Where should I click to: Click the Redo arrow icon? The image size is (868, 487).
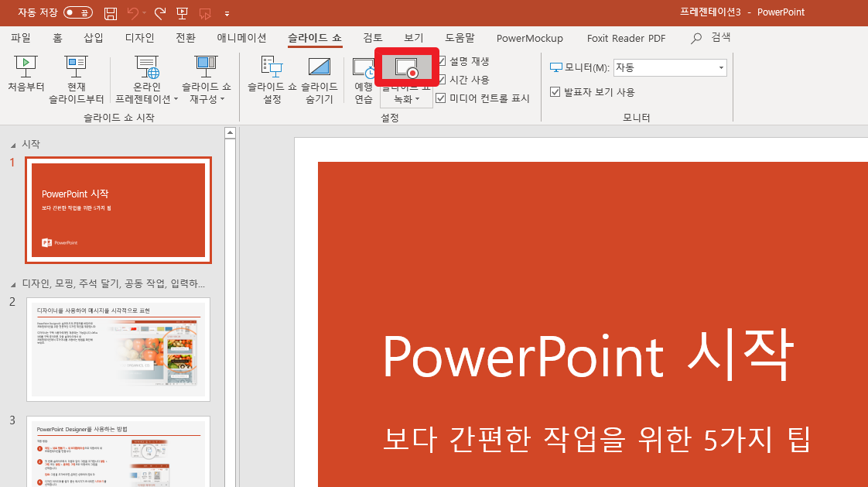tap(160, 13)
